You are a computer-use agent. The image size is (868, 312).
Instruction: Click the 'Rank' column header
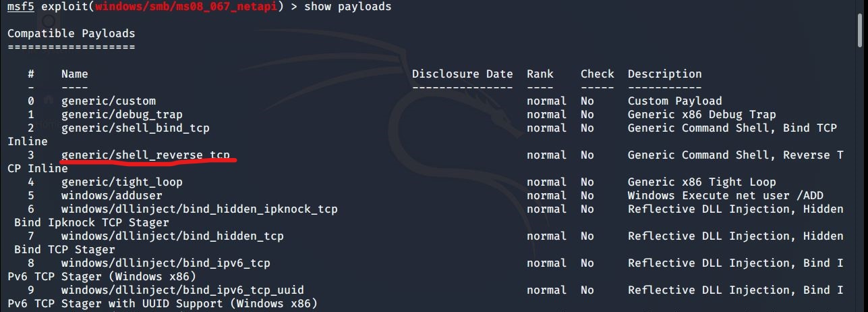pos(540,74)
